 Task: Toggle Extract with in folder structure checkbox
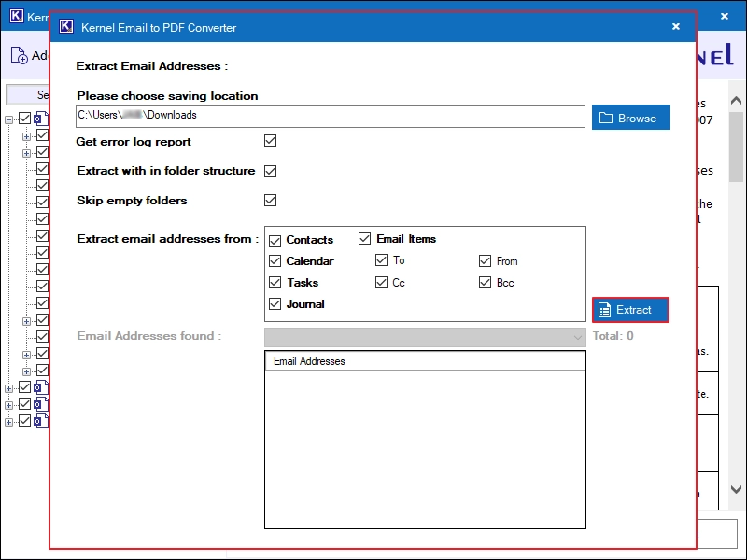270,171
